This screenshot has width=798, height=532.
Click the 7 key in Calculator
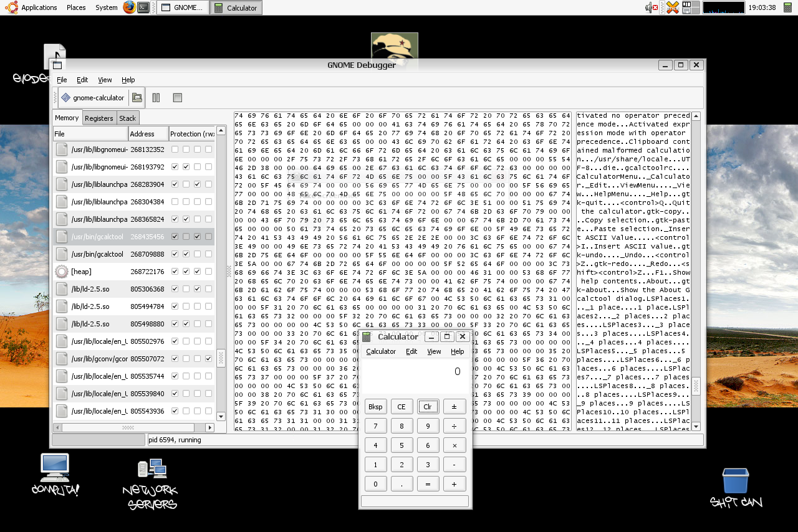click(x=375, y=426)
